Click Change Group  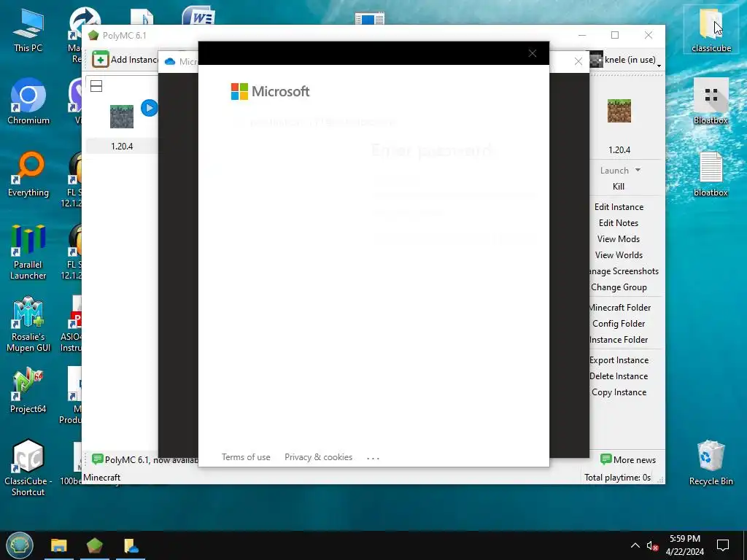(619, 287)
